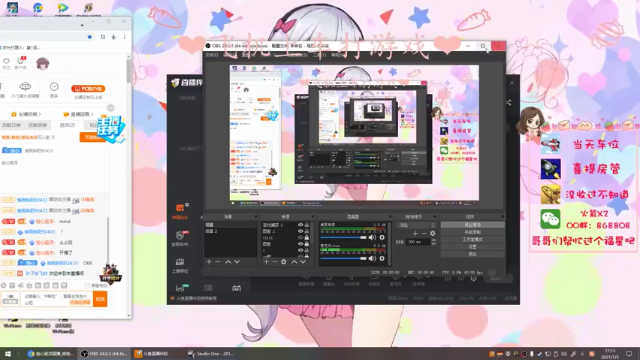Open sources dock options corner icon

pos(313,217)
